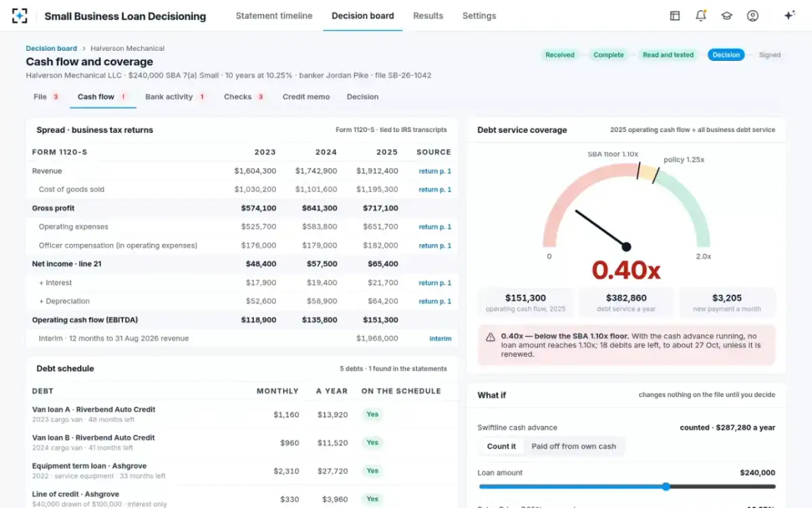Viewport: 812px width, 508px height.
Task: Open the Decision sub-tab
Action: (363, 97)
